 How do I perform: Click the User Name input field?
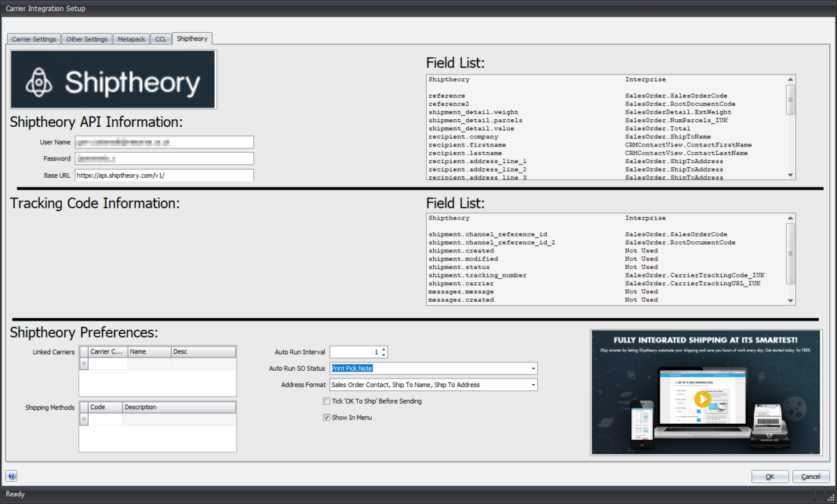pyautogui.click(x=165, y=142)
